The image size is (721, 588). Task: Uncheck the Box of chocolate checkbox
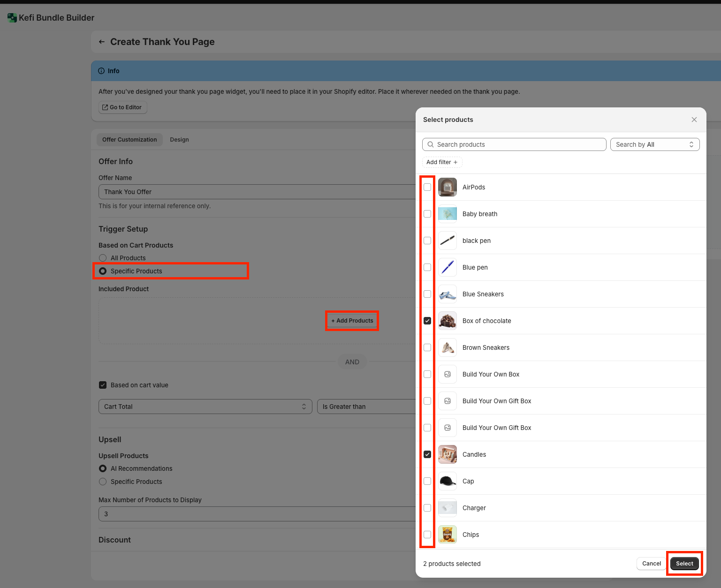click(427, 321)
